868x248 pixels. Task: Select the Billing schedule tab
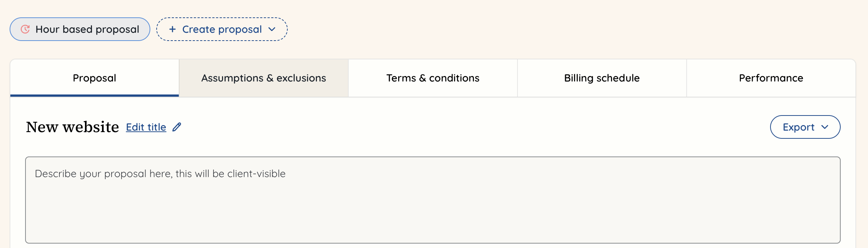pos(602,78)
